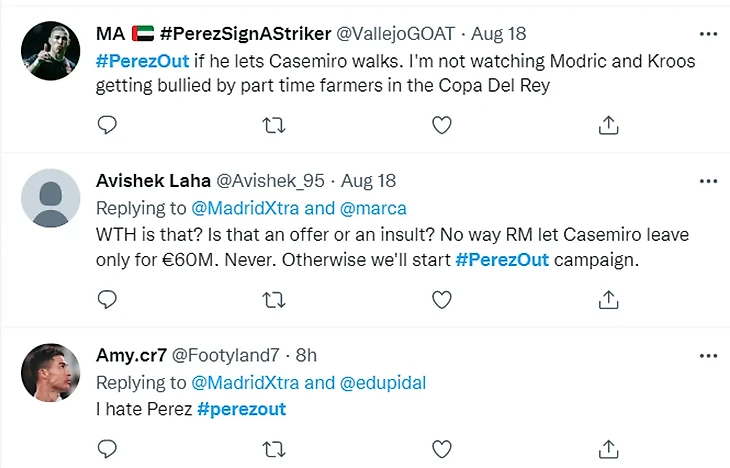The image size is (730, 468).
Task: Open Amy.cr7's profile picture
Action: click(50, 372)
